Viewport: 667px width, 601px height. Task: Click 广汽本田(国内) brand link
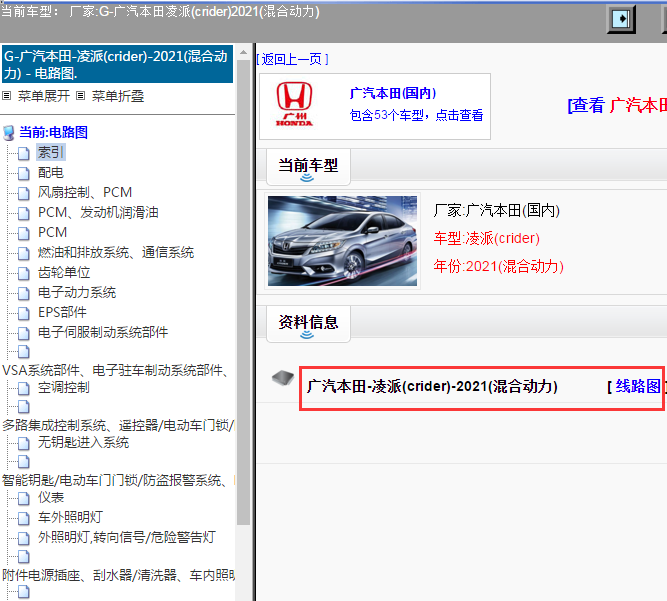pos(393,93)
